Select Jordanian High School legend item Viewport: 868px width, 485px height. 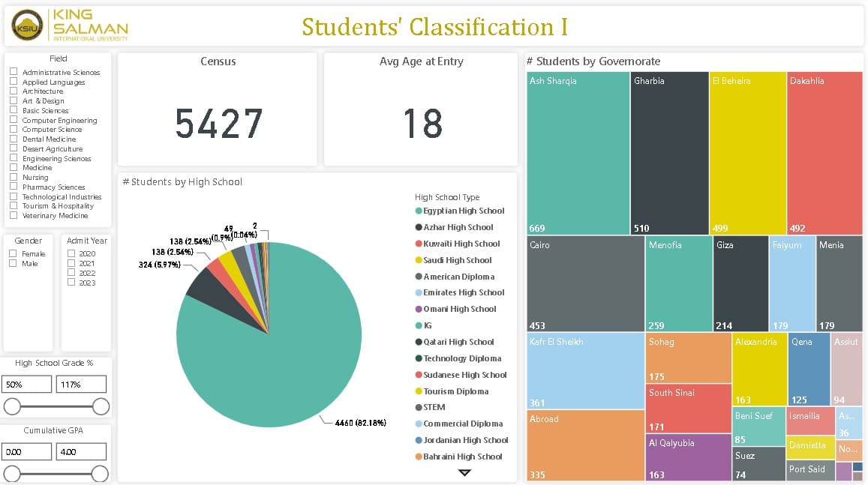point(461,440)
